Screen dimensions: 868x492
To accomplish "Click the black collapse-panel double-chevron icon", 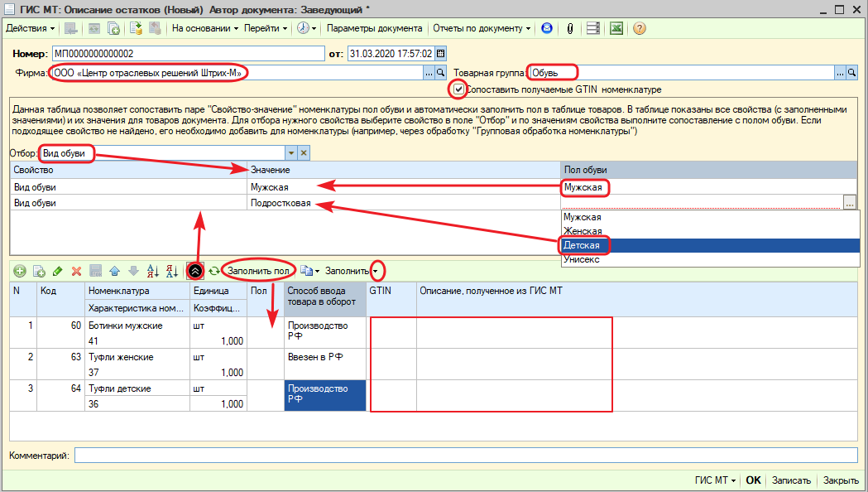I will click(x=196, y=271).
